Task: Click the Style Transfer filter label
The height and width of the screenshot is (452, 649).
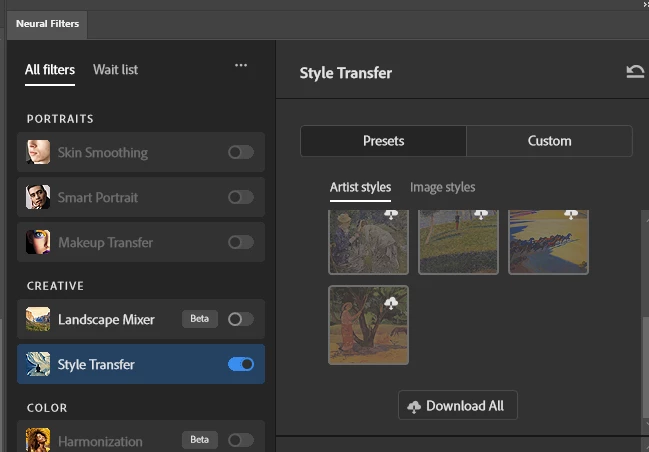Action: [x=96, y=364]
